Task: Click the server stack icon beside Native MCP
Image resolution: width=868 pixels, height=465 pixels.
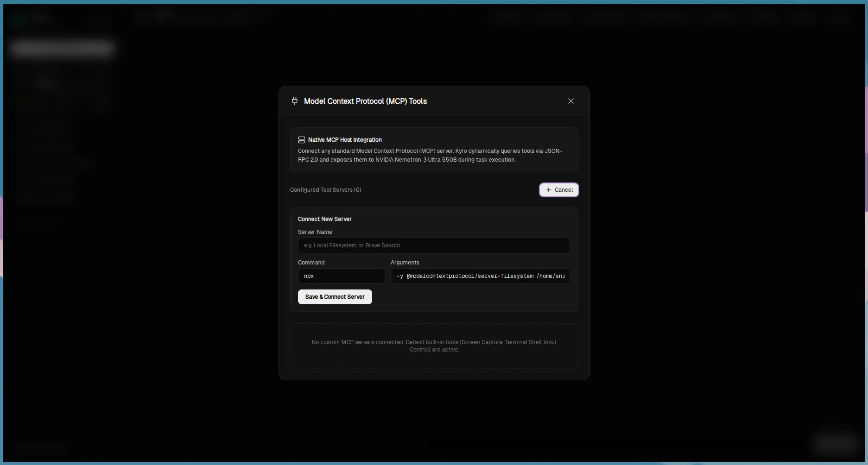Action: (301, 140)
